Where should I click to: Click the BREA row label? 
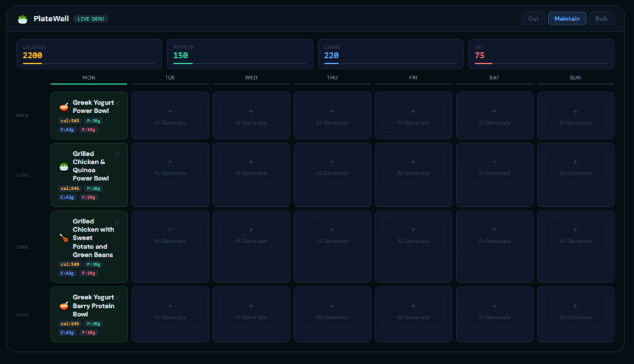pos(22,115)
